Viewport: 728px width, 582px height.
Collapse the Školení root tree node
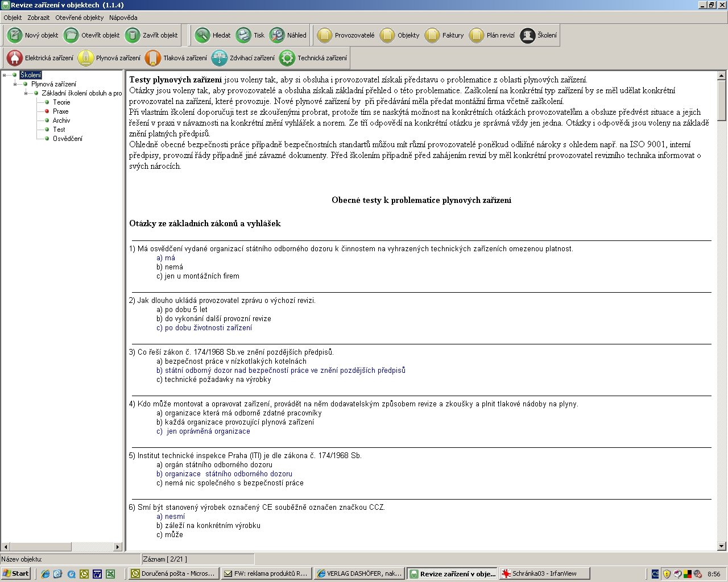[5, 75]
